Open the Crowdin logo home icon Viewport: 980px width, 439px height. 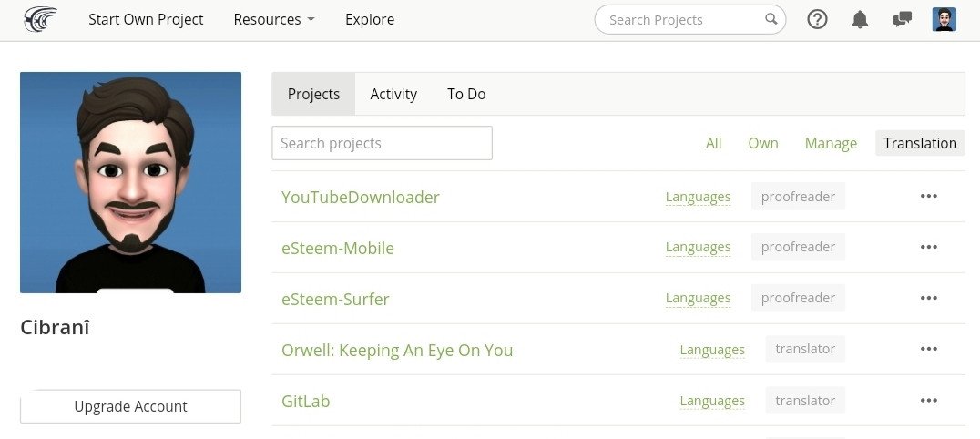point(40,19)
